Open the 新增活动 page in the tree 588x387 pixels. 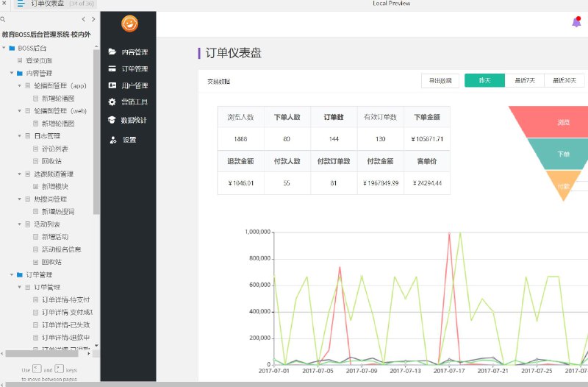55,237
